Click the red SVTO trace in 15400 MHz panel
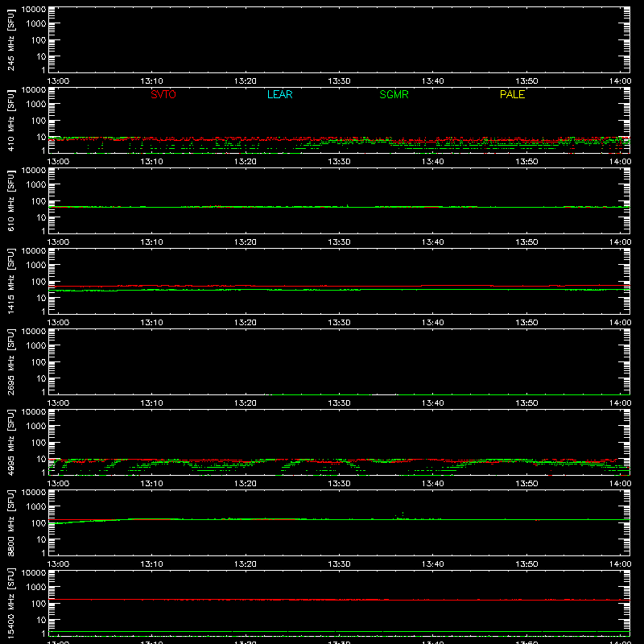The height and width of the screenshot is (644, 644). click(339, 600)
